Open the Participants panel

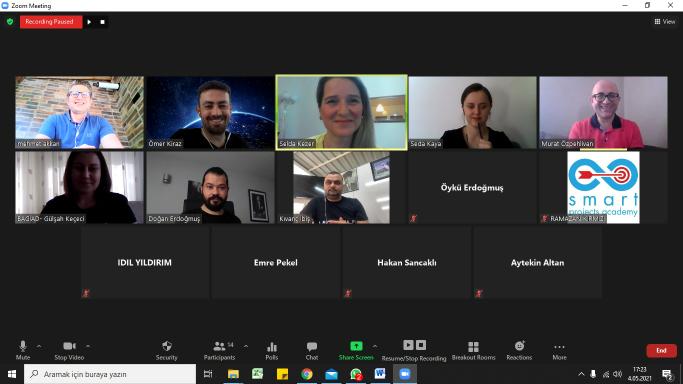[220, 350]
